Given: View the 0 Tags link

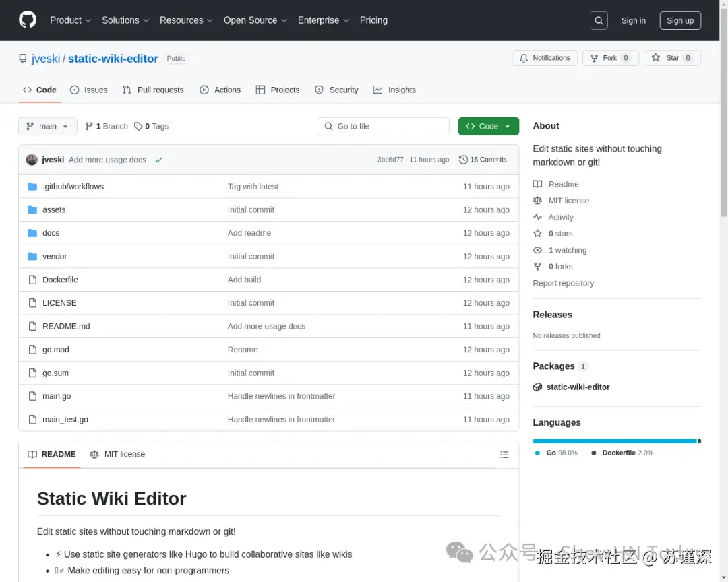Looking at the screenshot, I should 152,126.
